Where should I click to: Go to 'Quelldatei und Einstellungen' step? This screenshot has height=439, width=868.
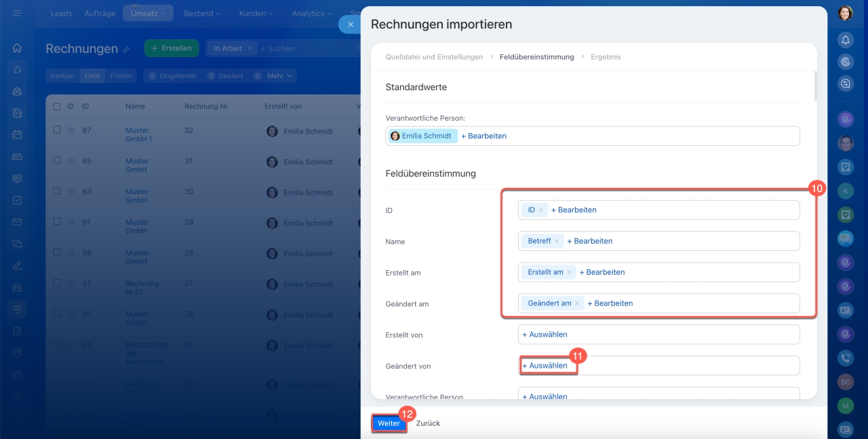pos(434,57)
